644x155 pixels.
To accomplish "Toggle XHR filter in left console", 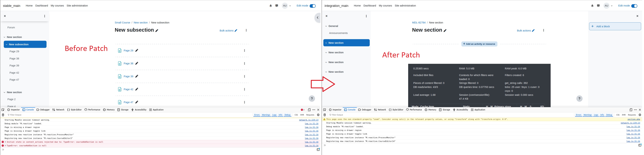I will pos(302,115).
